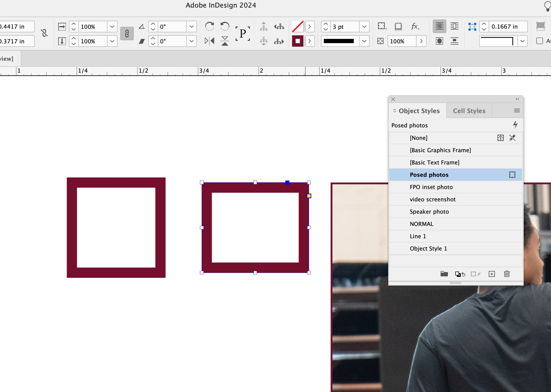The image size is (551, 392).
Task: Create new object style
Action: click(x=492, y=274)
